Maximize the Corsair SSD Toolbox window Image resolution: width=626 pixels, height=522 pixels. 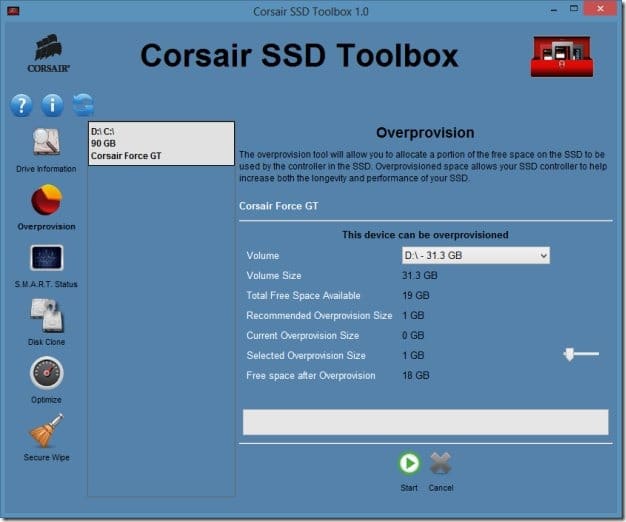[574, 9]
